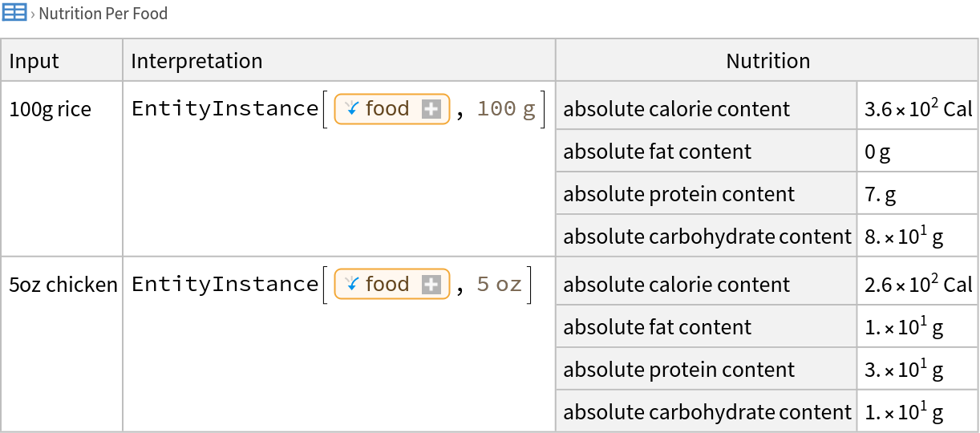The image size is (980, 433).
Task: Click the food label in the 100 g row
Action: tap(387, 109)
